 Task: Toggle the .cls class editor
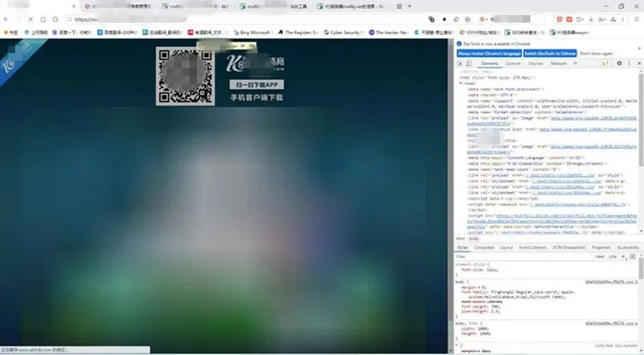[x=611, y=256]
